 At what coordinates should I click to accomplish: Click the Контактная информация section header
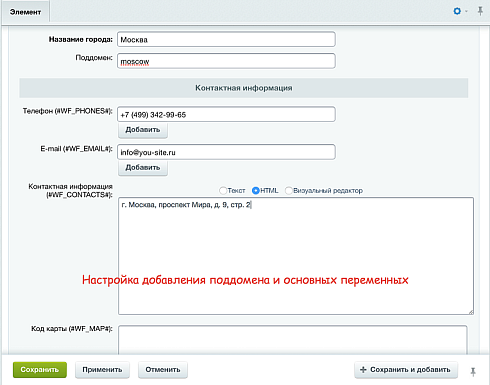click(x=244, y=88)
